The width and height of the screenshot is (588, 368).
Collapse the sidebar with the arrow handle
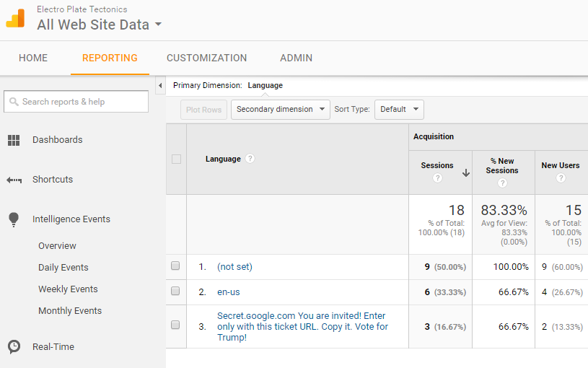(x=159, y=86)
